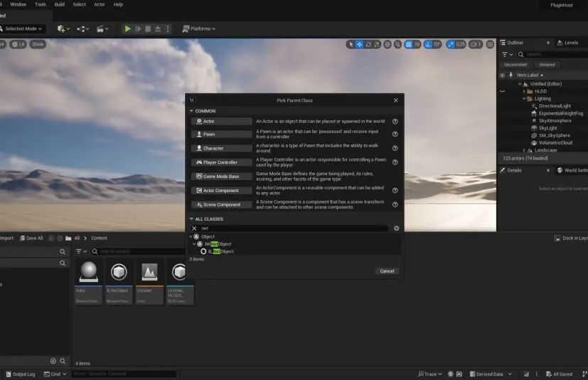Open the Build menu
Image resolution: width=588 pixels, height=380 pixels.
tap(60, 4)
